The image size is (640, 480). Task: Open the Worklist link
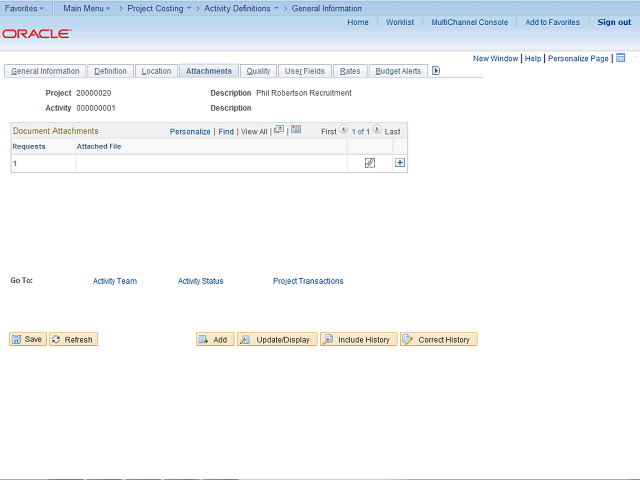tap(400, 22)
